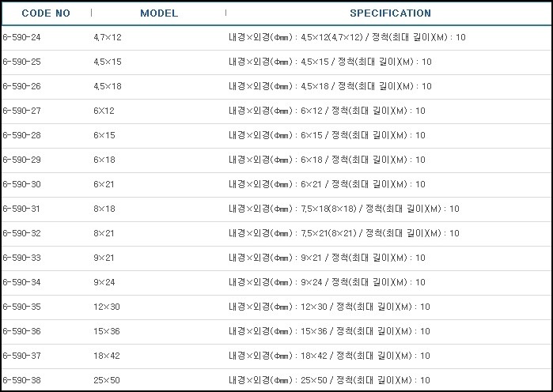
Task: Click model 25×50 cell
Action: (107, 380)
